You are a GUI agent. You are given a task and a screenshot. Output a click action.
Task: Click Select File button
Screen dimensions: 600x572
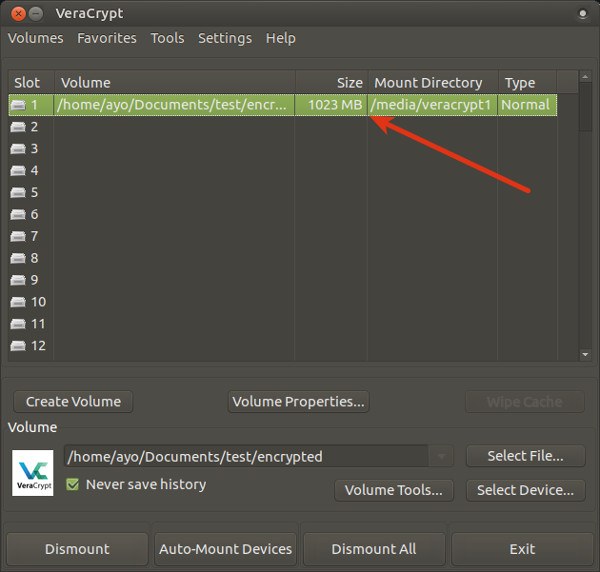(526, 456)
